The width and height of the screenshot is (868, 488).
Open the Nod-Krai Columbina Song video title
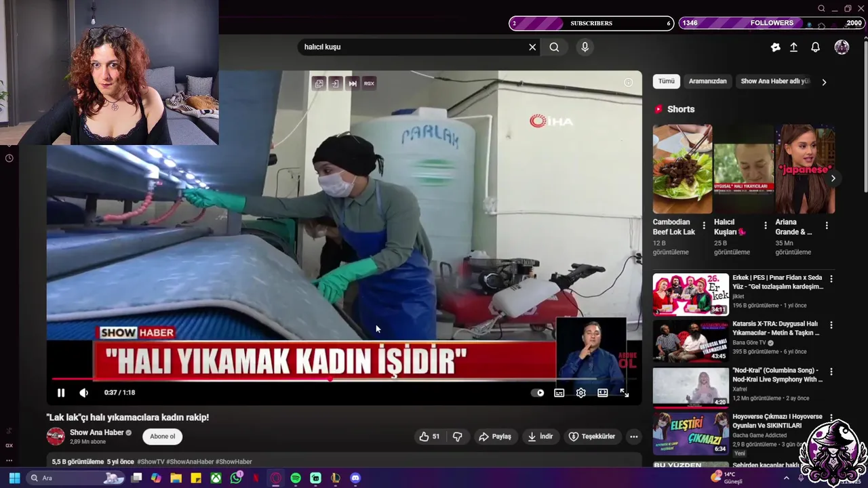click(x=777, y=375)
